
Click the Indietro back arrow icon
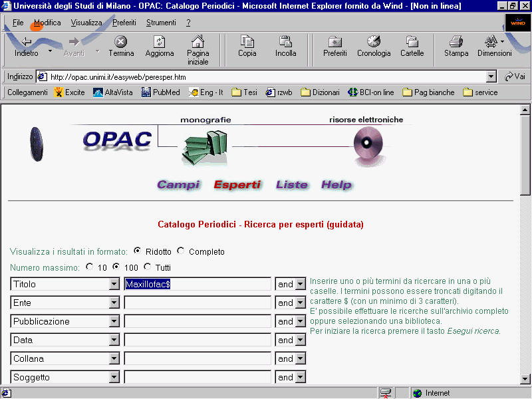[x=27, y=42]
